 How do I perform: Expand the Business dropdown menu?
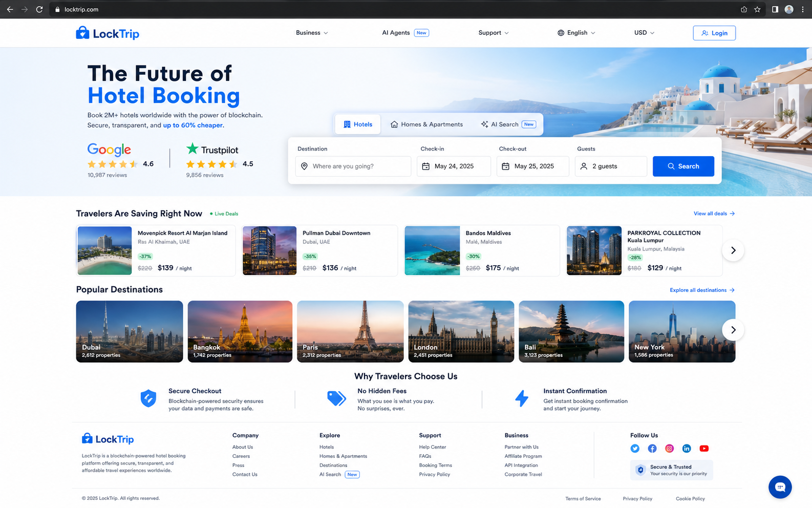312,33
